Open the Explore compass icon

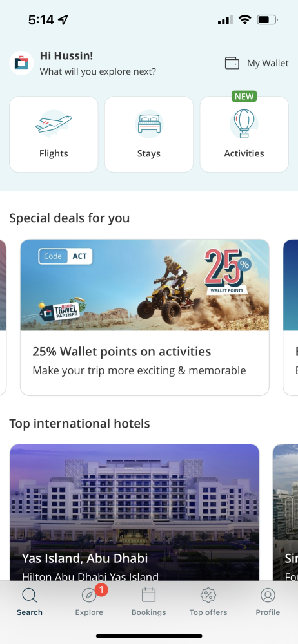pyautogui.click(x=89, y=595)
